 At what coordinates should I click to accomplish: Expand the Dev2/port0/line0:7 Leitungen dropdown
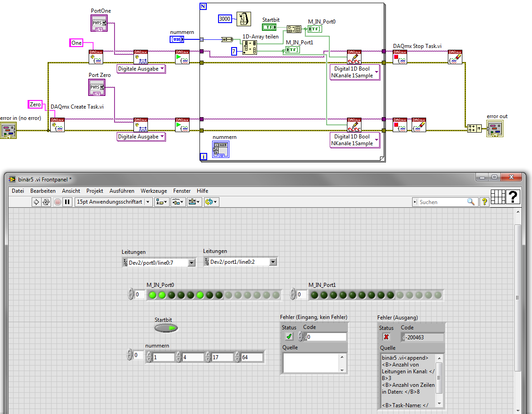(x=192, y=262)
